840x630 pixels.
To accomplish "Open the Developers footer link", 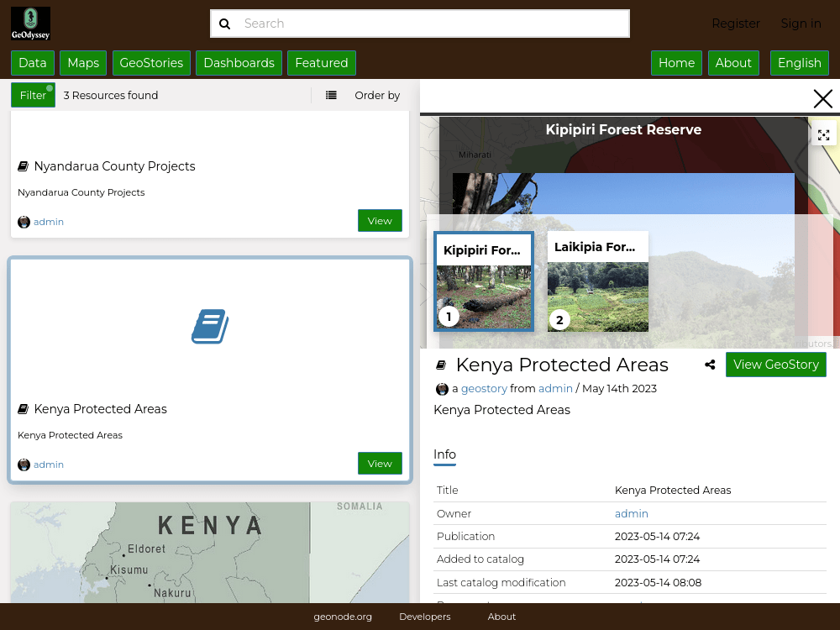I will [424, 617].
